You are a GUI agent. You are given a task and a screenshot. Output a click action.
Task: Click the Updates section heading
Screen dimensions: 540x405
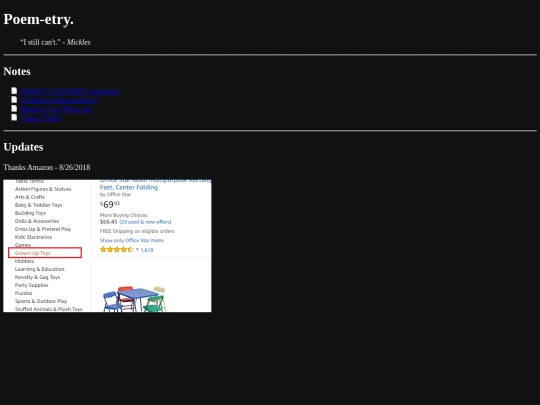click(23, 147)
